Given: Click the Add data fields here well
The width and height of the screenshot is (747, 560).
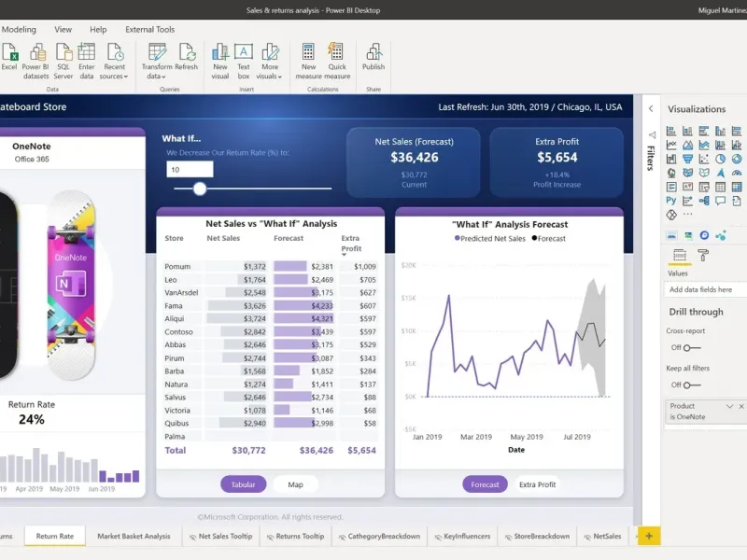Looking at the screenshot, I should coord(705,289).
